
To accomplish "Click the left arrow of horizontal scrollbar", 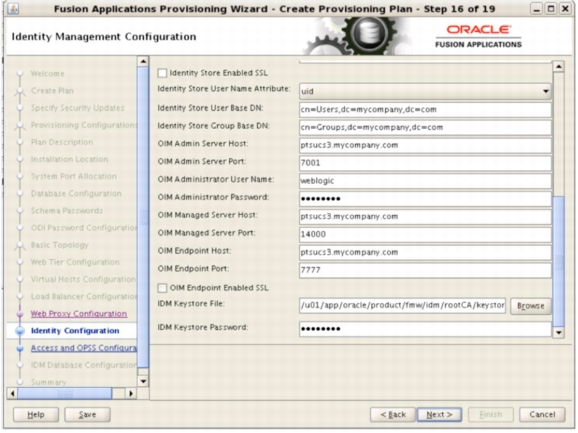I will click(13, 394).
